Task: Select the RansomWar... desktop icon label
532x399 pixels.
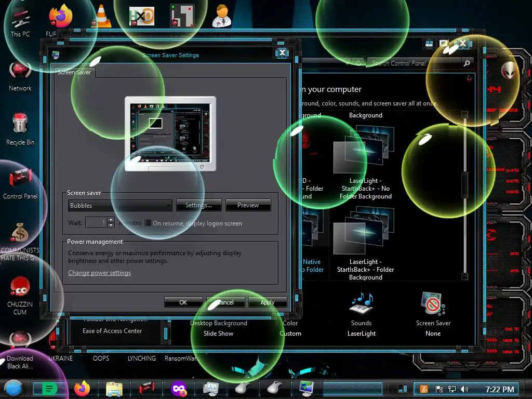Action: 182,358
